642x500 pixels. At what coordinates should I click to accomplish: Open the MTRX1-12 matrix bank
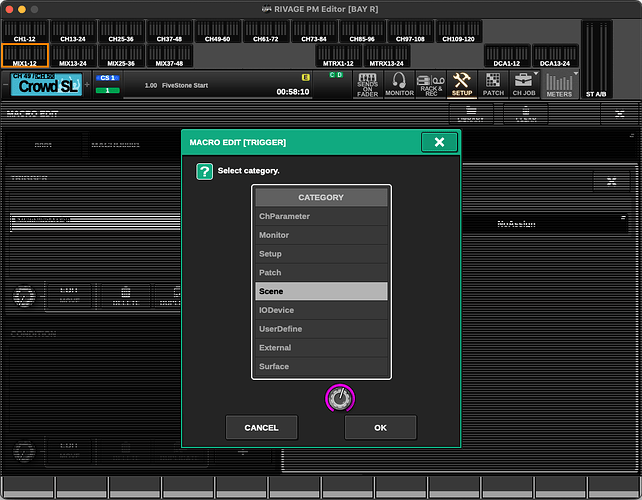pos(338,57)
